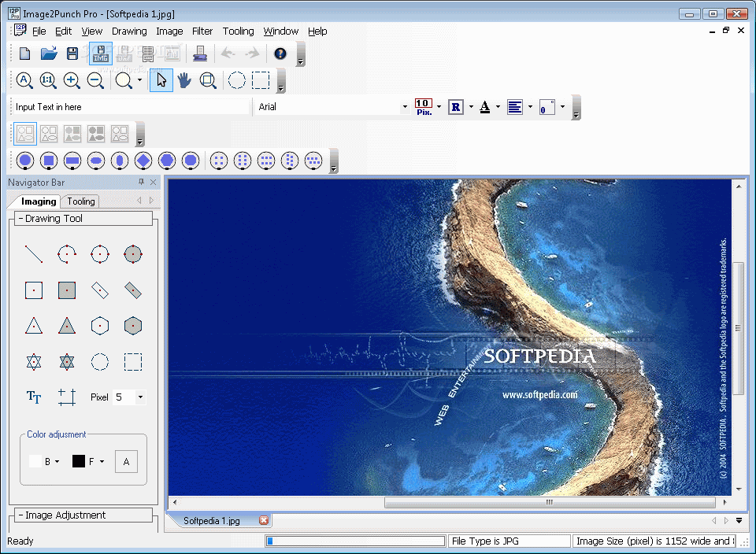Switch to the Tooling tab
The height and width of the screenshot is (554, 756).
click(x=81, y=201)
